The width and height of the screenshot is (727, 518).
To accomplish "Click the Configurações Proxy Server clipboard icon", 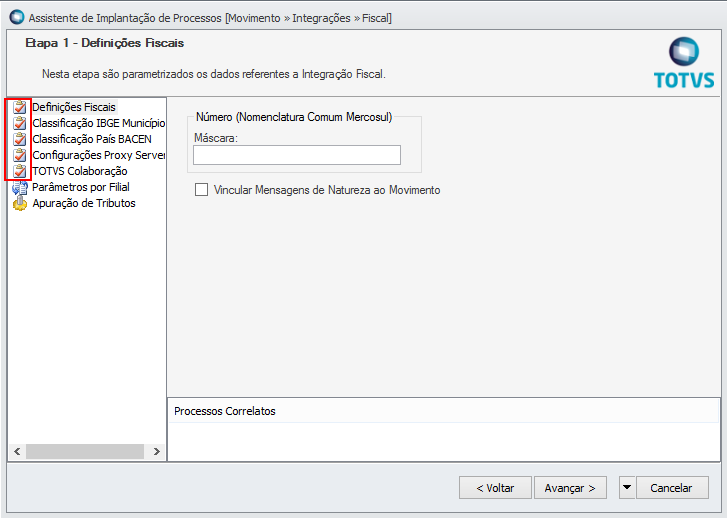I will (19, 155).
